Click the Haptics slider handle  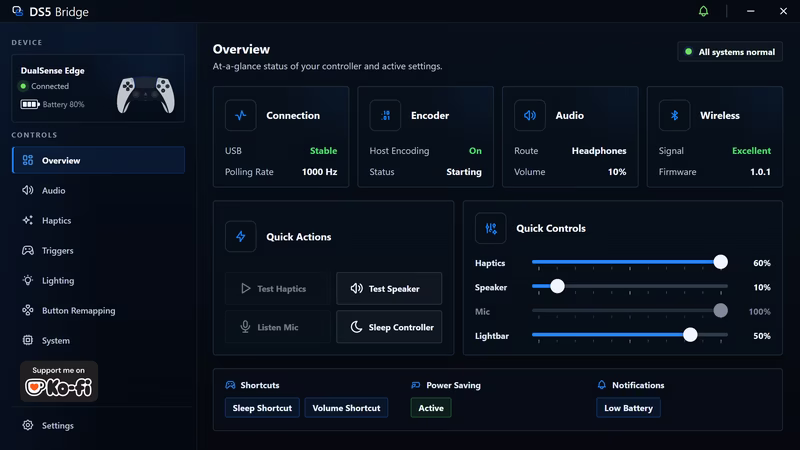click(720, 262)
